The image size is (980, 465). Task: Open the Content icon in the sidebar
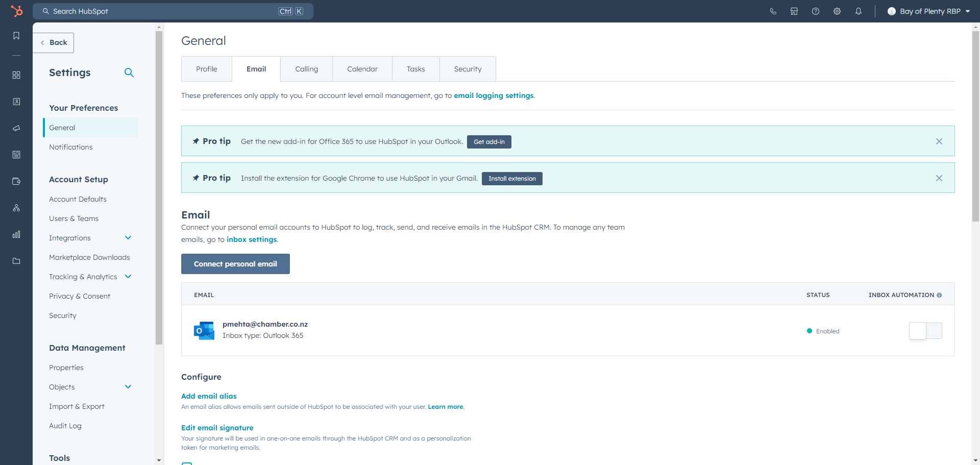(16, 155)
